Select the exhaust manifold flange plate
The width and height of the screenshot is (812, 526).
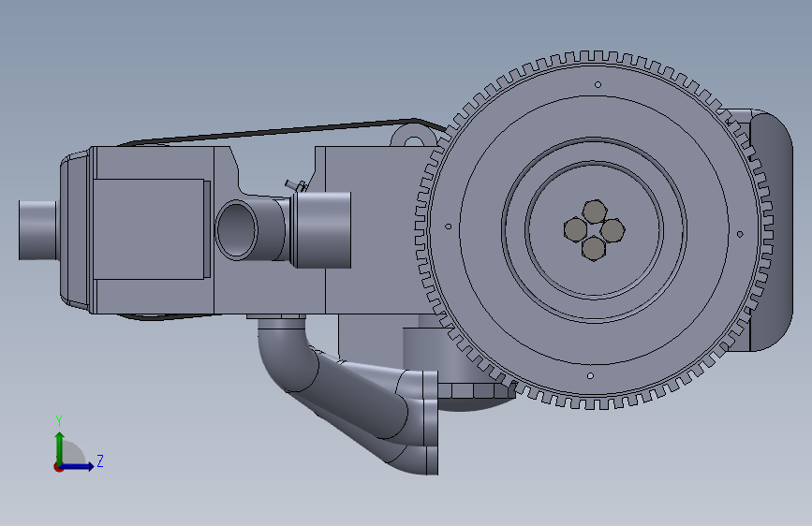[x=431, y=422]
